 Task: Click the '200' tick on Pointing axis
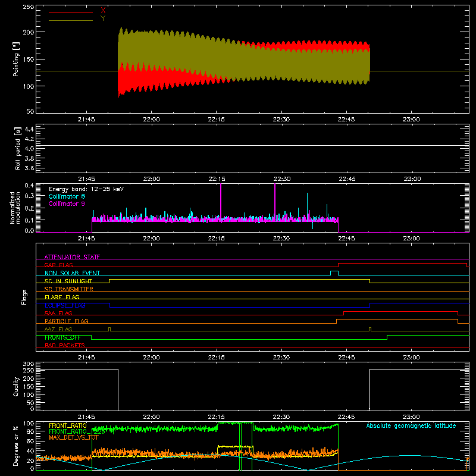point(29,32)
